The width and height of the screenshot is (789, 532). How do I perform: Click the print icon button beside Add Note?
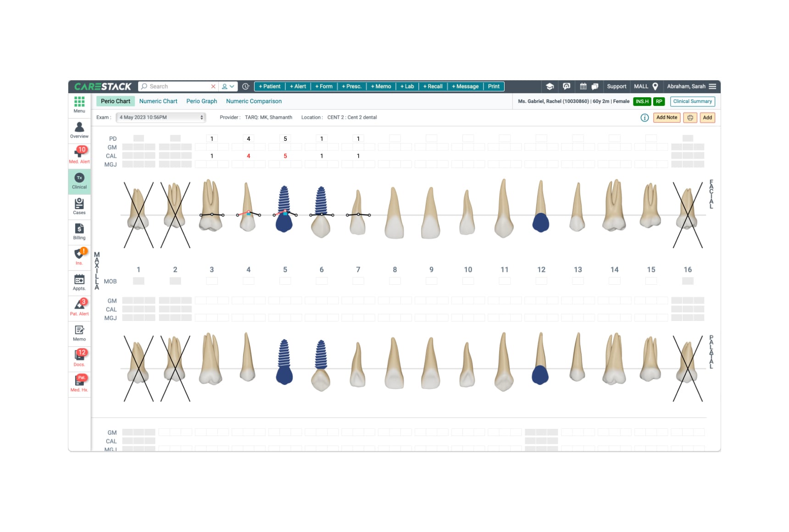[690, 118]
